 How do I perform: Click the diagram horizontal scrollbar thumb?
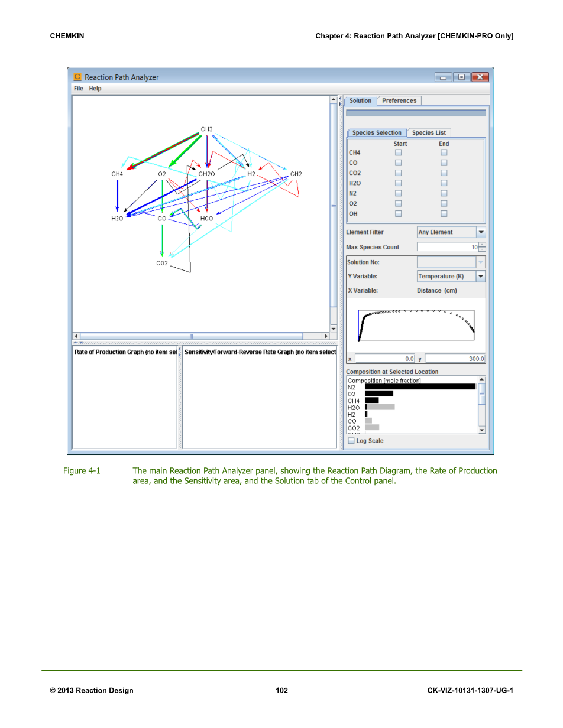(191, 336)
